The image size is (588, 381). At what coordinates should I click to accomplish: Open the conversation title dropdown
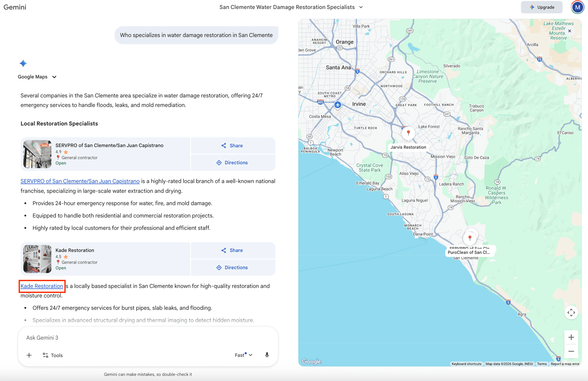coord(361,7)
